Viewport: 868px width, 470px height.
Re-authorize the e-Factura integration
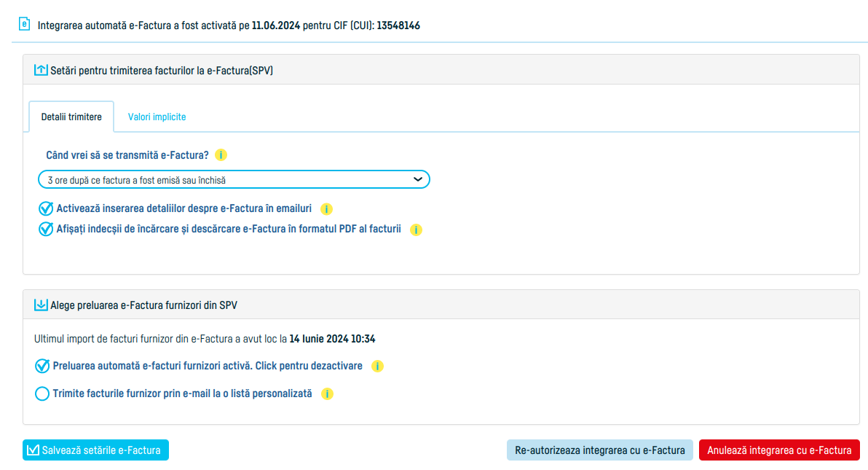pos(599,450)
